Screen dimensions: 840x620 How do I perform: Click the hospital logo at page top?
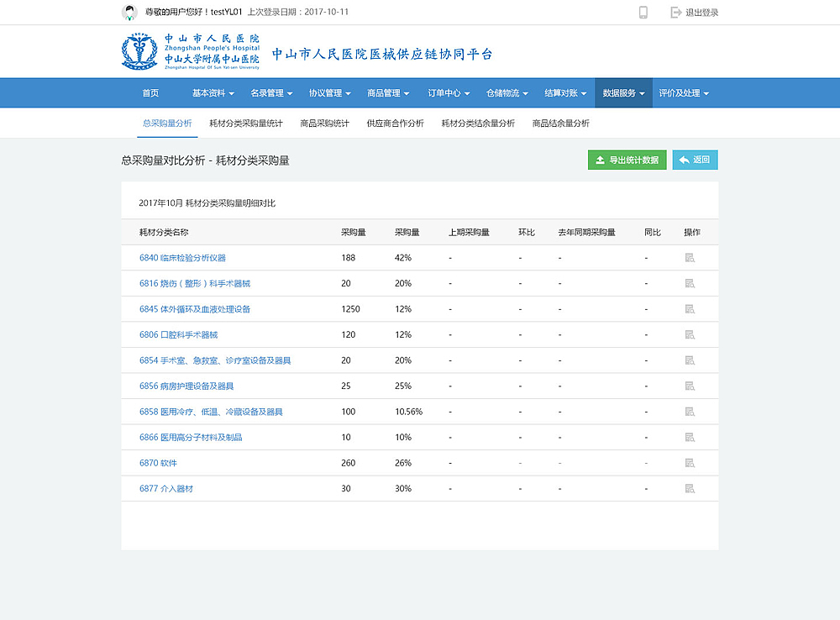[x=138, y=51]
